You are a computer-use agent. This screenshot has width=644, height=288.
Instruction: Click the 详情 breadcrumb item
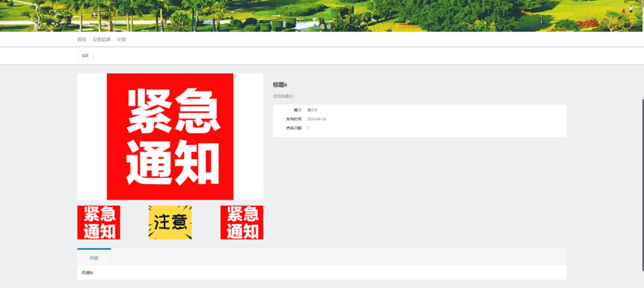pos(121,39)
